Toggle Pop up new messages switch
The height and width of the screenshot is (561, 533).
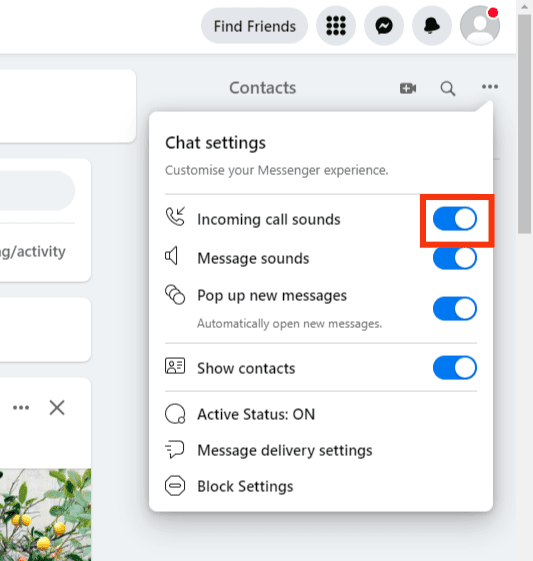pyautogui.click(x=455, y=308)
